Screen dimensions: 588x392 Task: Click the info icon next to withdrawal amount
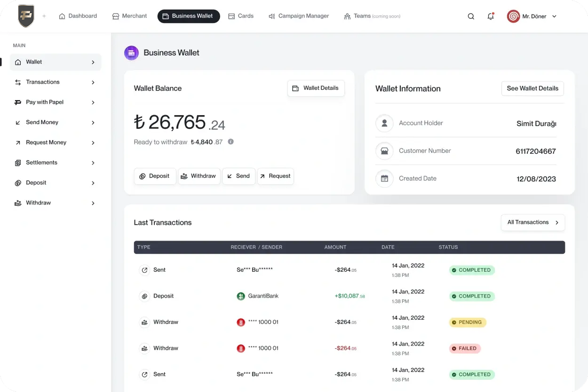[x=230, y=141]
